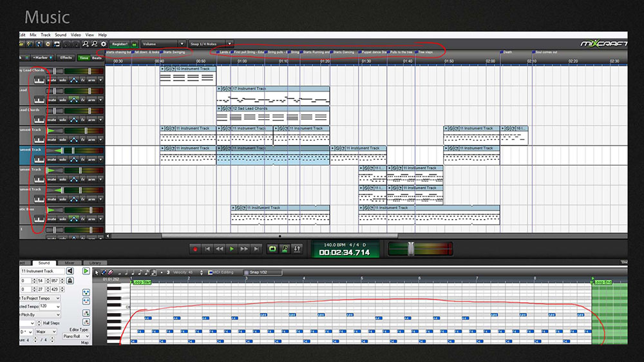The width and height of the screenshot is (644, 362).
Task: Click the padlock icon in Sound tab
Action: click(70, 281)
